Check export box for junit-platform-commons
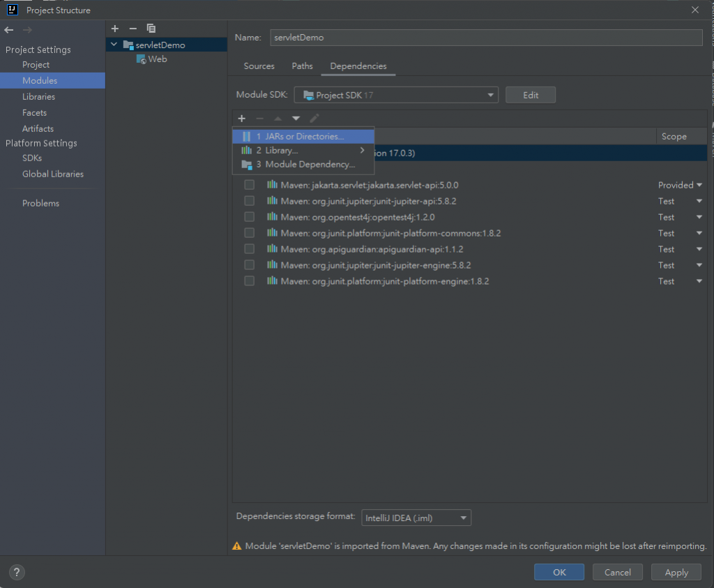The width and height of the screenshot is (714, 588). pyautogui.click(x=249, y=233)
